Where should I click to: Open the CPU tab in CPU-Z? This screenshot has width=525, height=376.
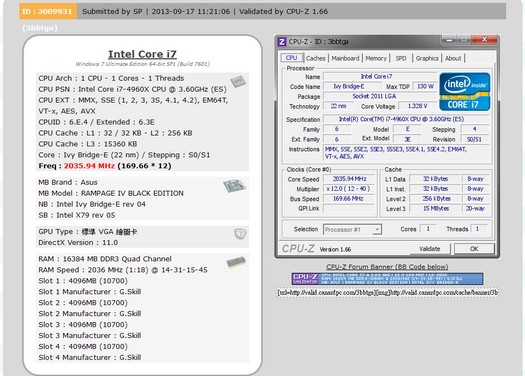(x=291, y=58)
